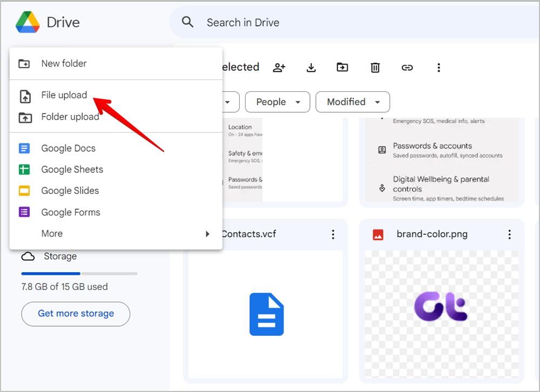Click the green Google Sheets icon
The width and height of the screenshot is (540, 392).
pos(24,170)
